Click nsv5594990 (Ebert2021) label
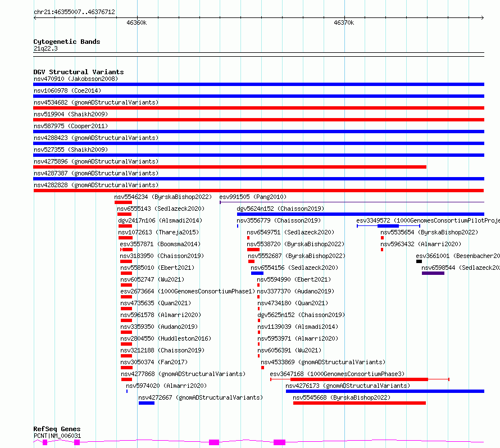The image size is (500, 448). 294,279
